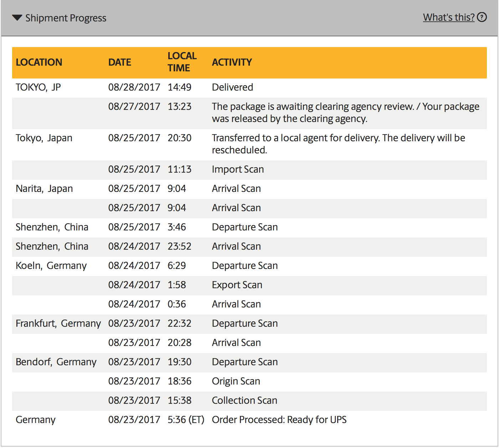Click the DATE column header
Viewport: 499px width, 448px height.
(x=120, y=62)
